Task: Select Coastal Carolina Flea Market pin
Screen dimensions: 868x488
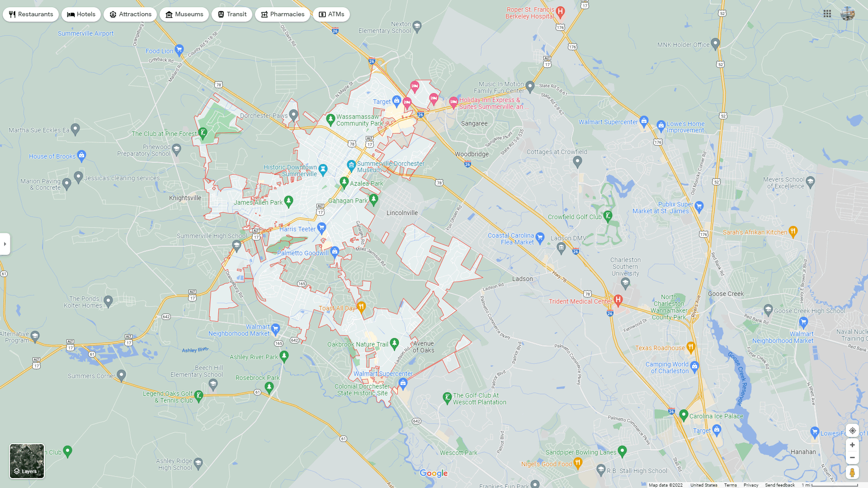Action: tap(540, 238)
